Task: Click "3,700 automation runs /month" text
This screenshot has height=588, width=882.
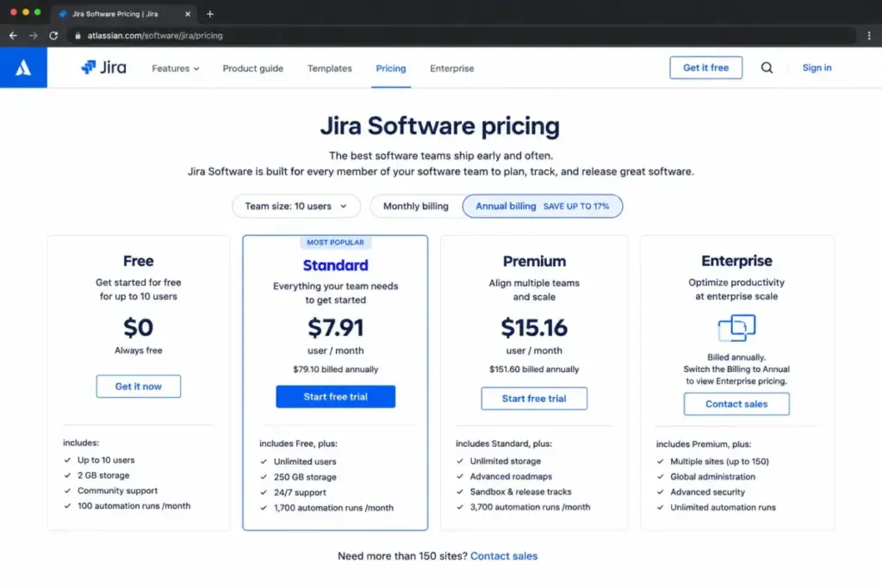Action: coord(530,506)
